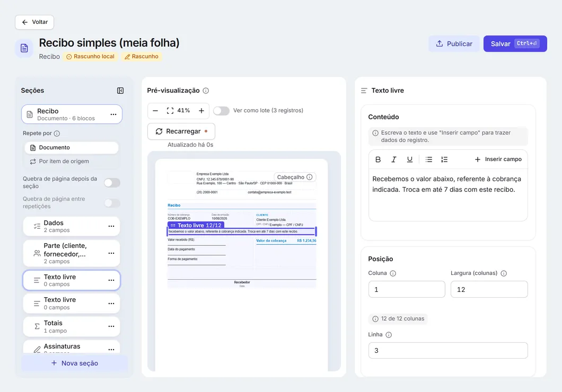Toggle Quebra de página entre repetições

click(x=112, y=203)
